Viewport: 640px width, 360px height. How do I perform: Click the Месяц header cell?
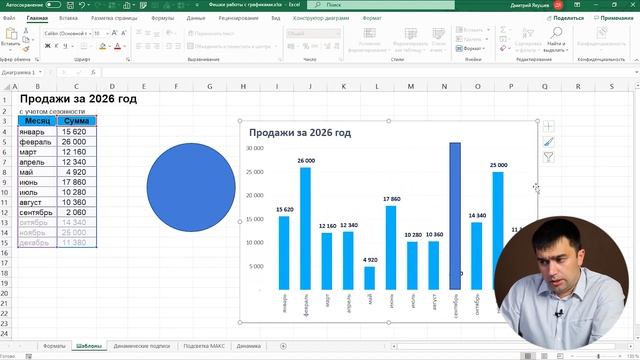[38, 121]
